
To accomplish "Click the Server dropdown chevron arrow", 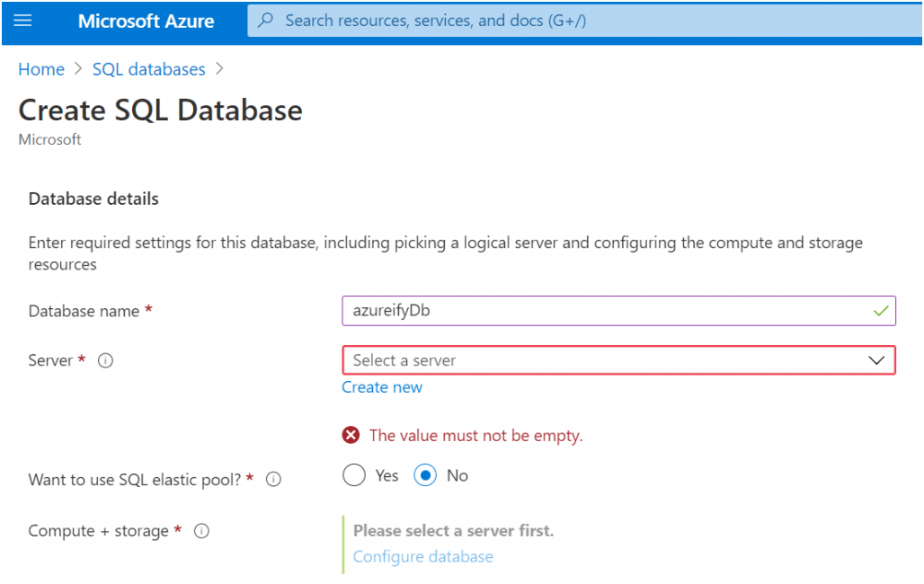I will tap(876, 360).
